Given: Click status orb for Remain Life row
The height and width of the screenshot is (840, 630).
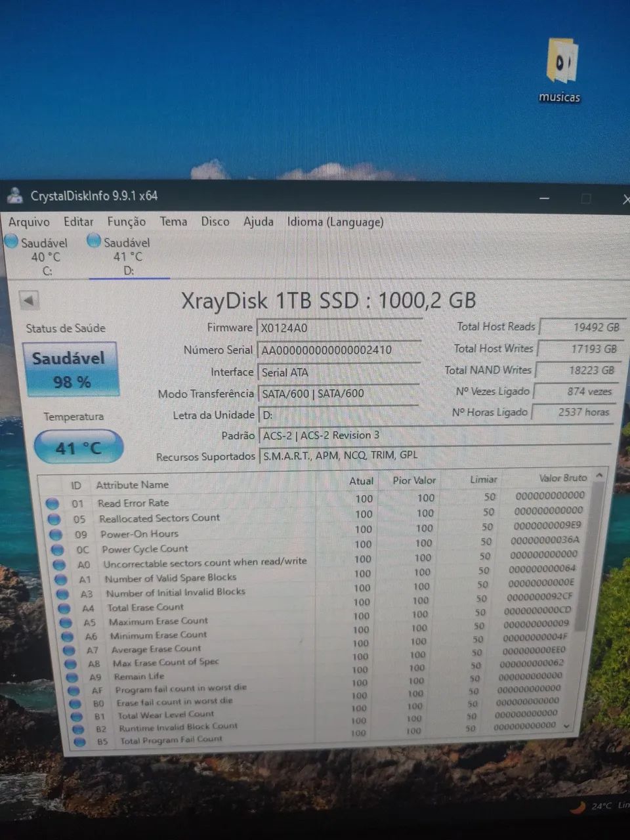Looking at the screenshot, I should pyautogui.click(x=72, y=678).
